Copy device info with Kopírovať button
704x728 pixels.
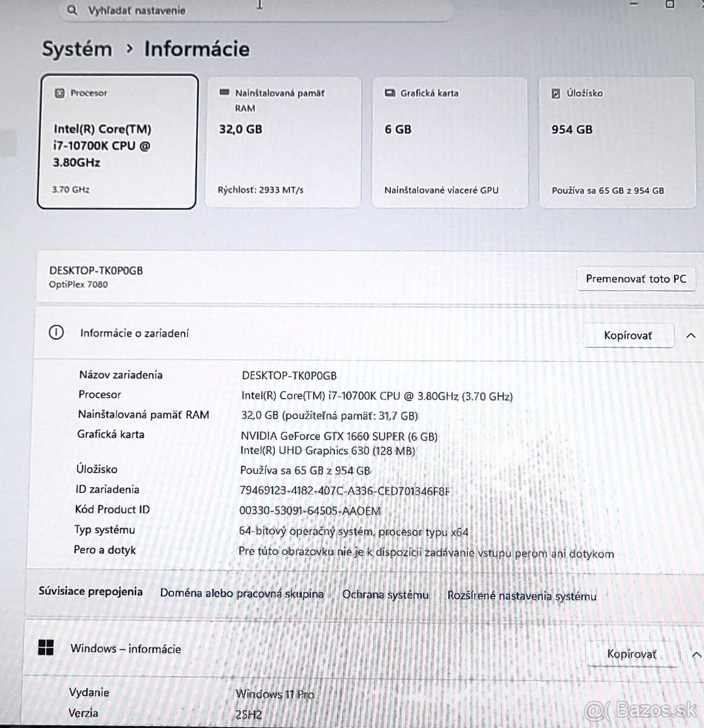[x=628, y=335]
